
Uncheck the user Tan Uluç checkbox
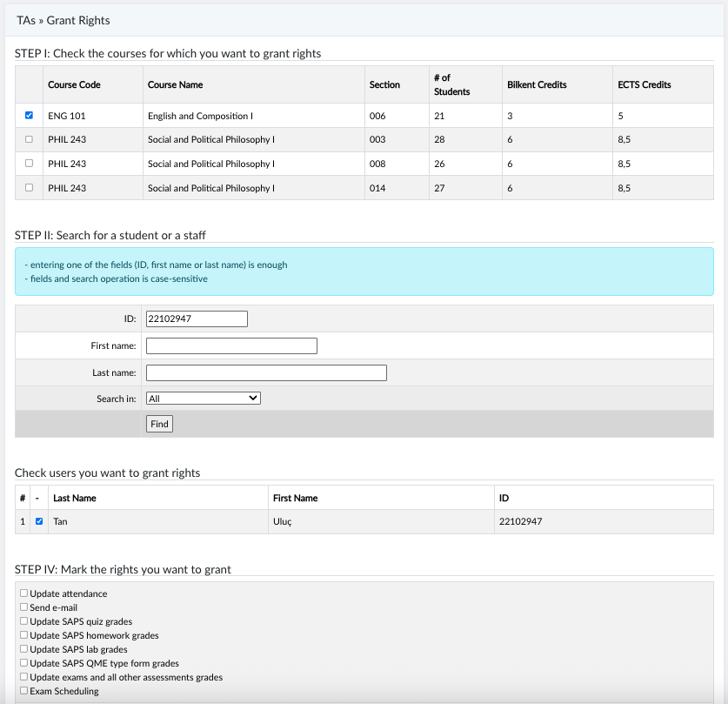coord(39,521)
